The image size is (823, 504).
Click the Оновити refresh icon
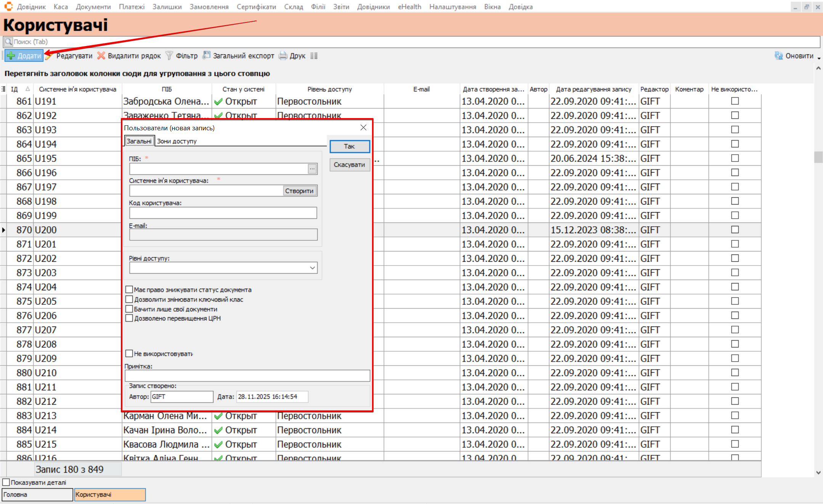778,56
